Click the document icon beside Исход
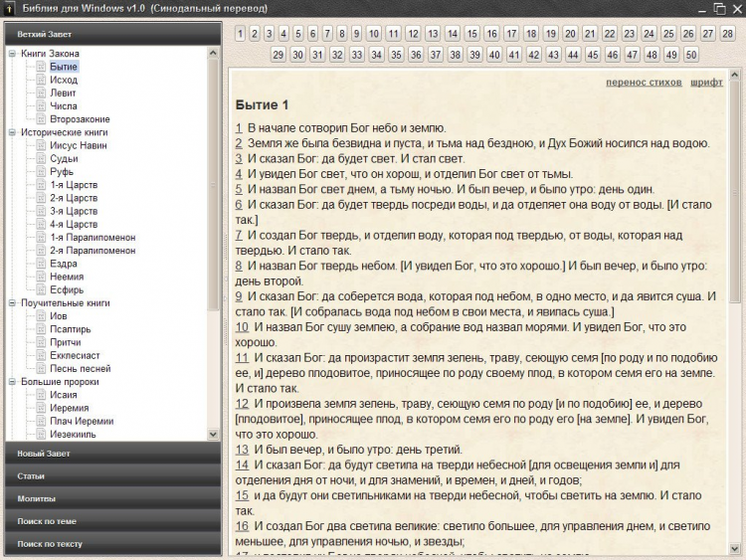The width and height of the screenshot is (746, 560). click(x=42, y=80)
